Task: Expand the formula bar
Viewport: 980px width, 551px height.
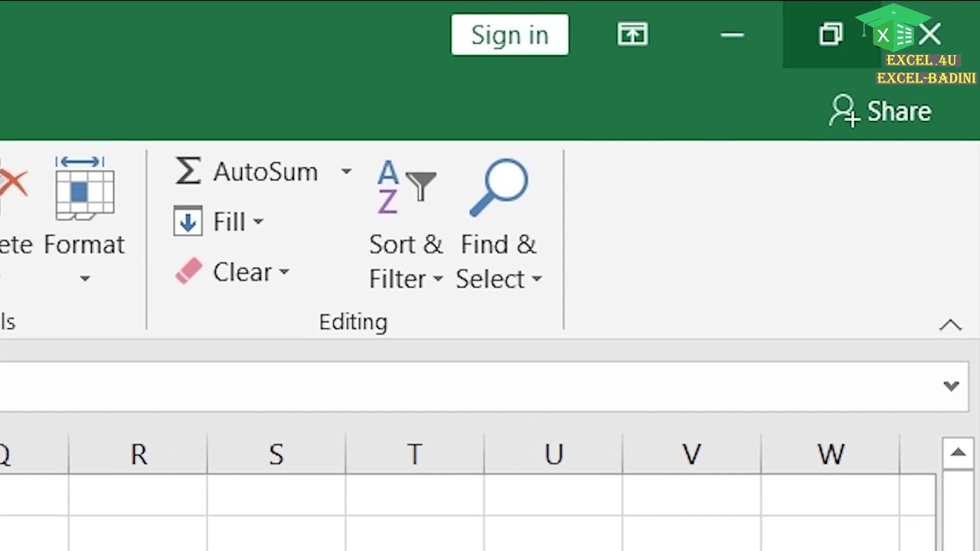Action: click(x=951, y=386)
